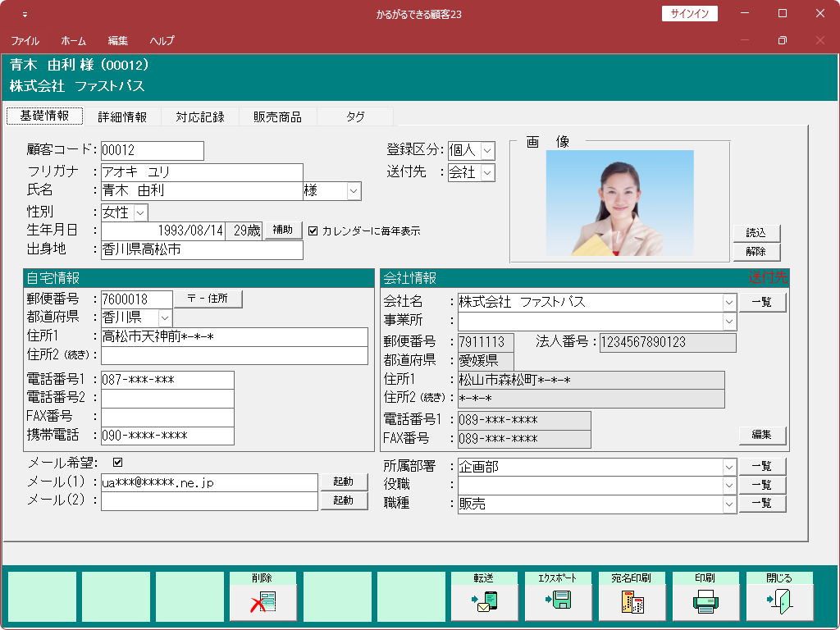Open the ファイル menu
The width and height of the screenshot is (840, 630).
coord(25,40)
